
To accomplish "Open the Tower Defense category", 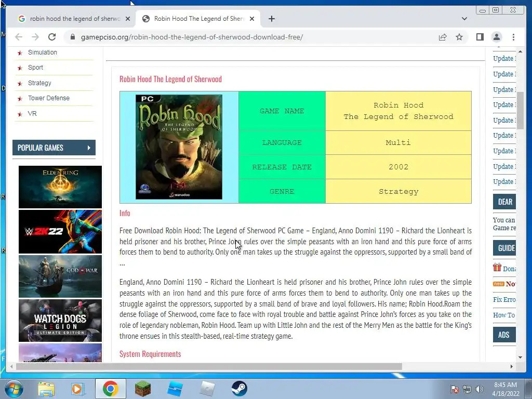I will [x=48, y=98].
